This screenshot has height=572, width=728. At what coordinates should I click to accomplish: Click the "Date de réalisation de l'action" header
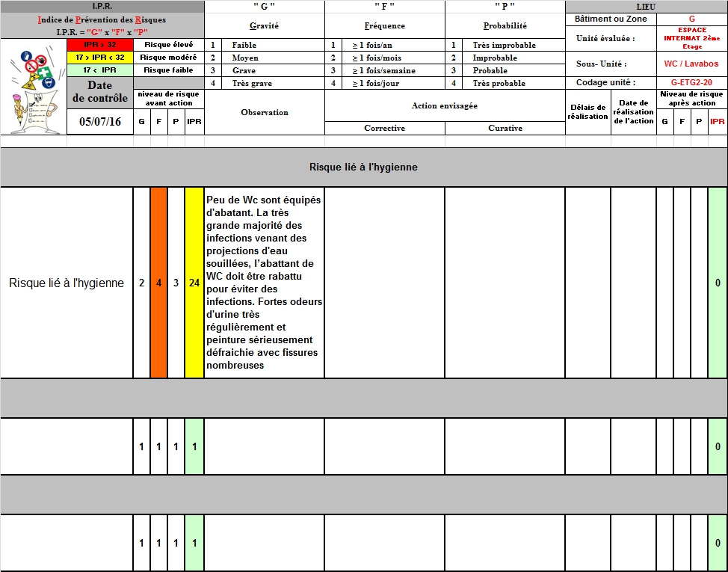[633, 112]
